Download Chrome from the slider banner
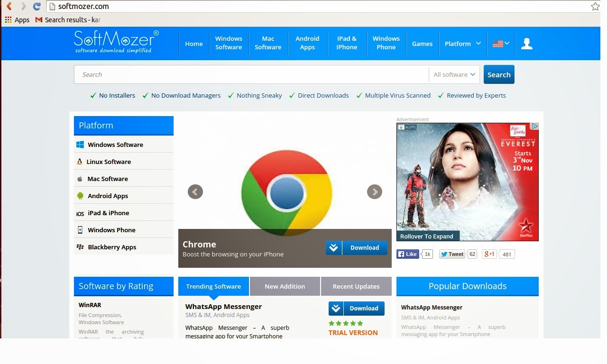The height and width of the screenshot is (364, 607). click(x=356, y=247)
